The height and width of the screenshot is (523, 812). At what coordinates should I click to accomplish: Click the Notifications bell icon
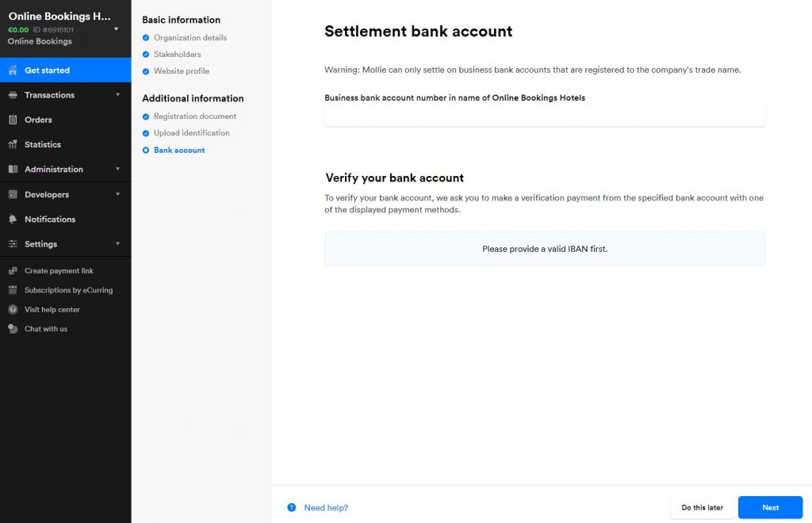[x=13, y=220]
